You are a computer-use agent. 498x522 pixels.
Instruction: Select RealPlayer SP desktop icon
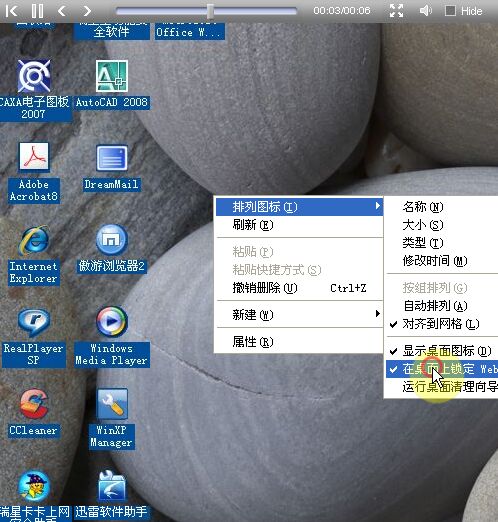pos(34,322)
